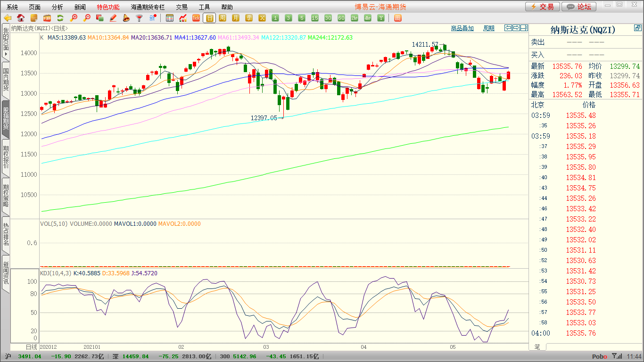Expand the 我的页面 sidebar tab
Viewport: 644px width, 362px height.
pos(6,42)
